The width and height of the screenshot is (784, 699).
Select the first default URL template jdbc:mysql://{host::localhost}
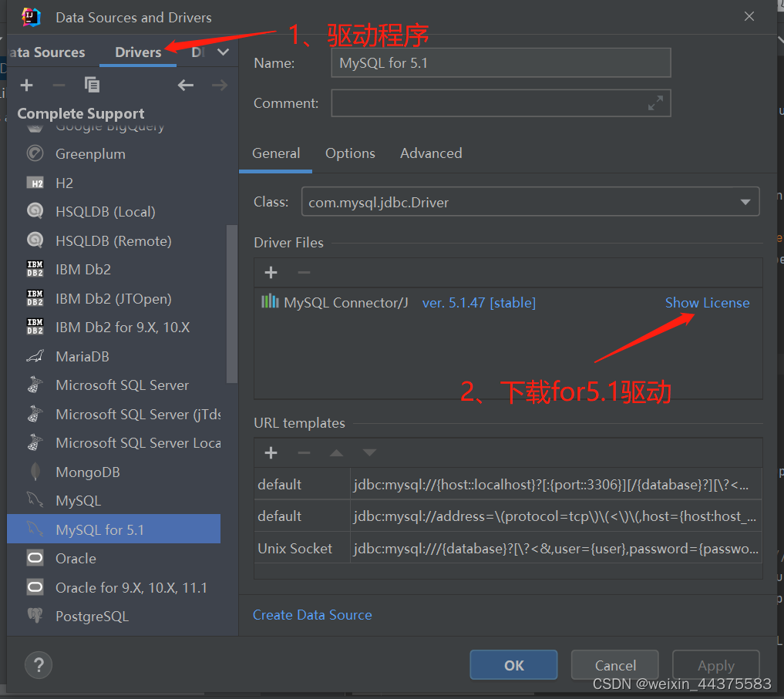click(x=508, y=485)
